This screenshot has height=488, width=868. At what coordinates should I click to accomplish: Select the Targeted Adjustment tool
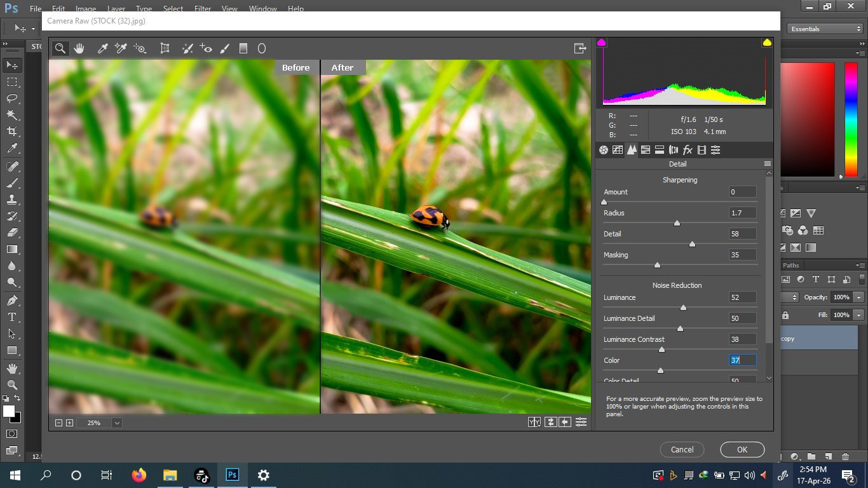click(x=140, y=48)
